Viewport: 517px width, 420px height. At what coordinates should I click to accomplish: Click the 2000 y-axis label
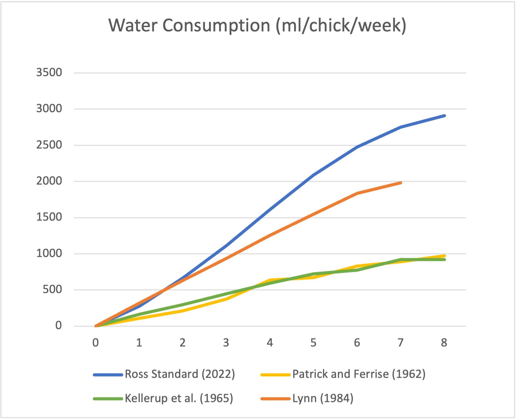pyautogui.click(x=49, y=181)
